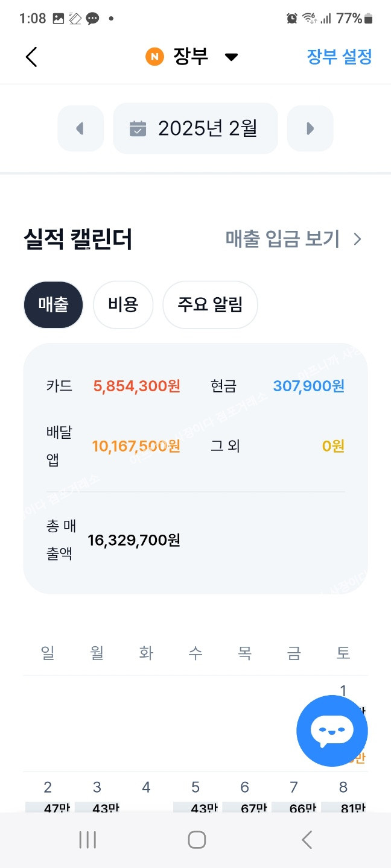Tap the 총 매출액 16,329,700원 amount
Screen dimensions: 391x868
(x=134, y=540)
